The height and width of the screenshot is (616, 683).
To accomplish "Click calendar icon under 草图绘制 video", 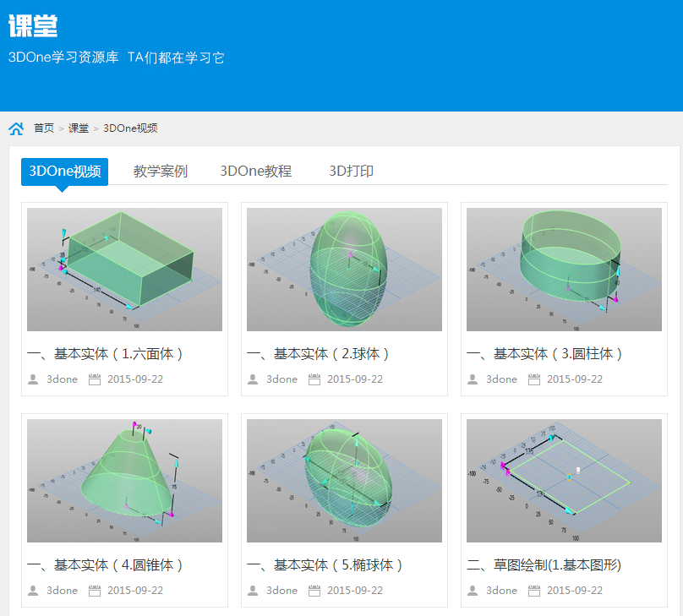I will [534, 591].
